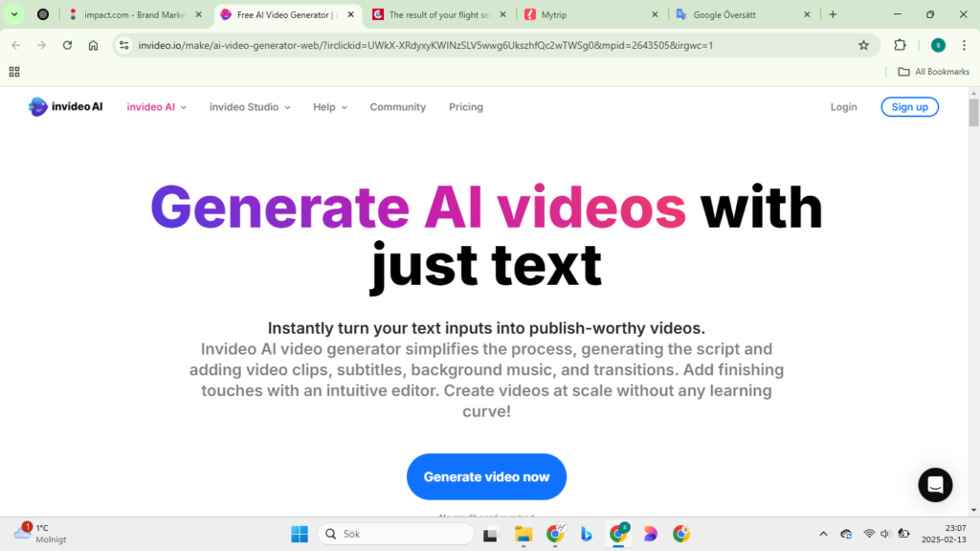Click the page vertical scrollbar thumb

pos(973,111)
